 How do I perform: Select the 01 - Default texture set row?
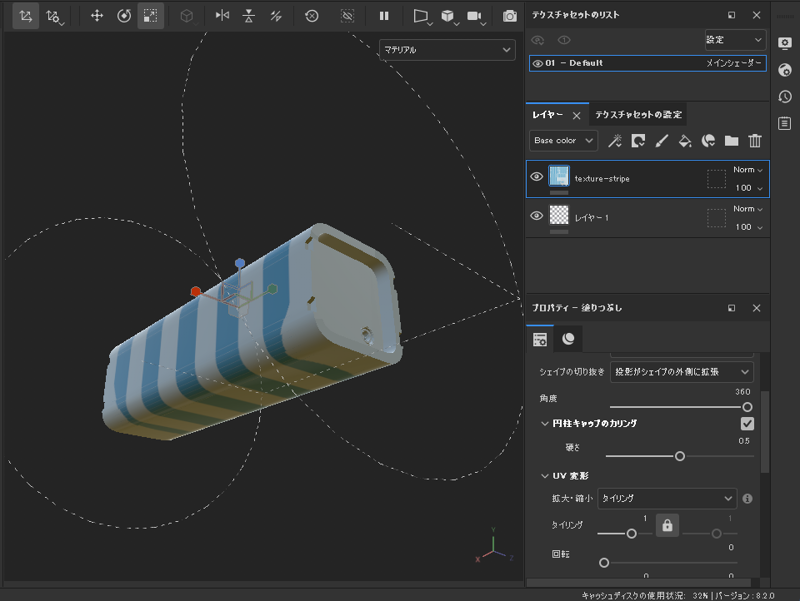[647, 63]
